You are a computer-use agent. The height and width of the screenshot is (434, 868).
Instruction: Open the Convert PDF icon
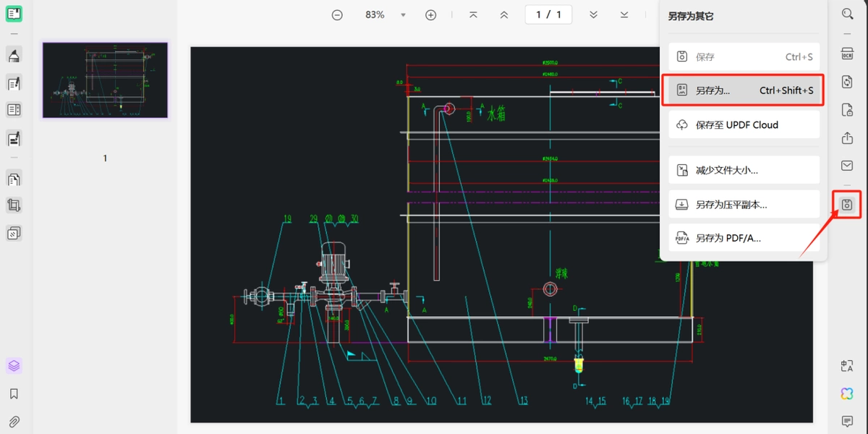(847, 82)
